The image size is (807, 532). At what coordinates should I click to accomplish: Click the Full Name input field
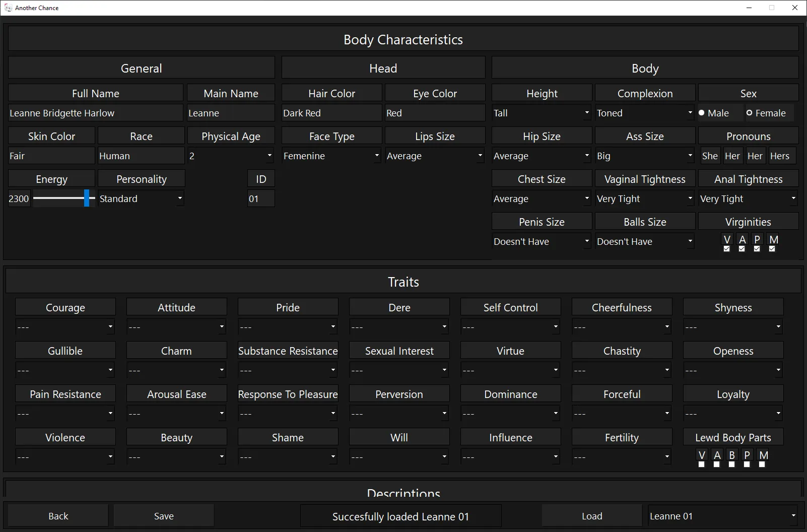point(96,113)
